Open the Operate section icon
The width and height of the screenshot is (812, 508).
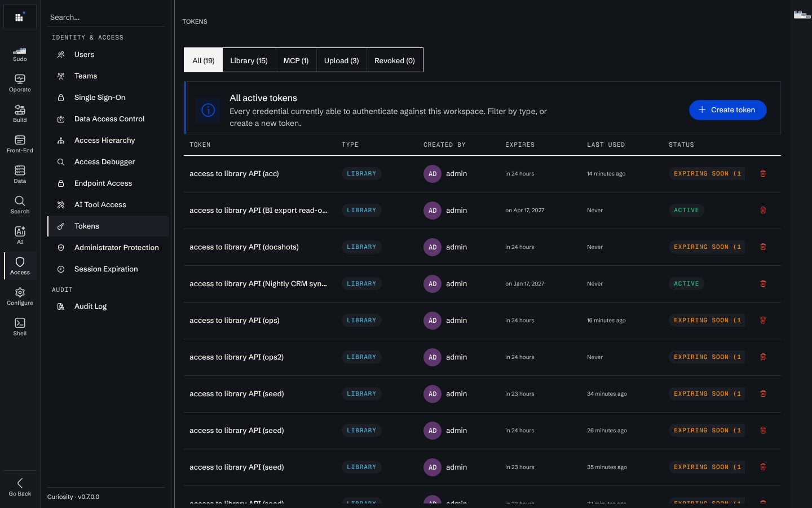pos(20,84)
